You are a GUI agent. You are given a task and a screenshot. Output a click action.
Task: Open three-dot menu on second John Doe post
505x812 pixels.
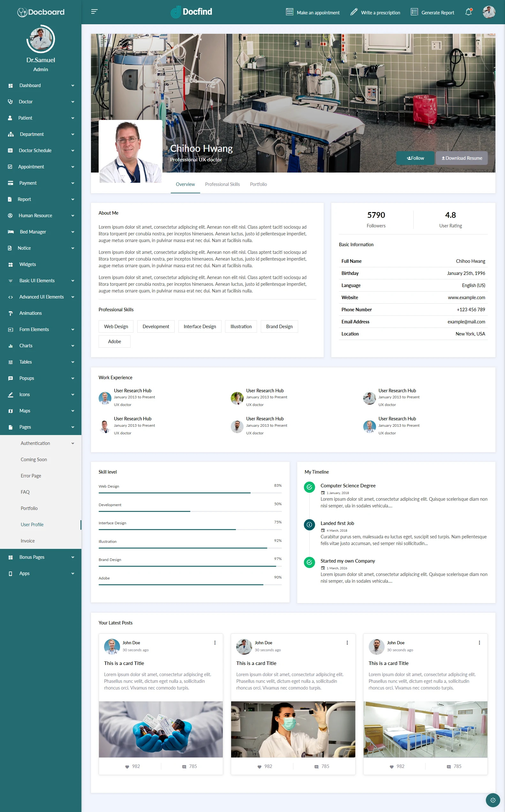click(x=347, y=643)
